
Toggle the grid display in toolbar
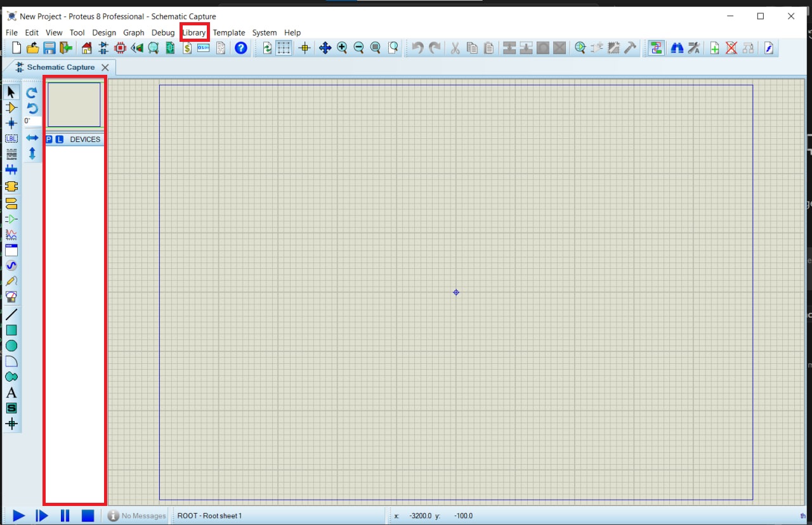(284, 48)
